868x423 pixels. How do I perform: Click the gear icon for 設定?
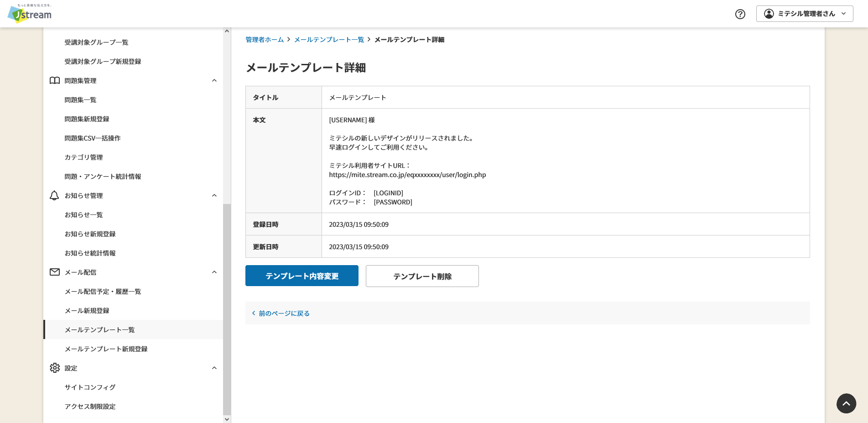tap(55, 368)
